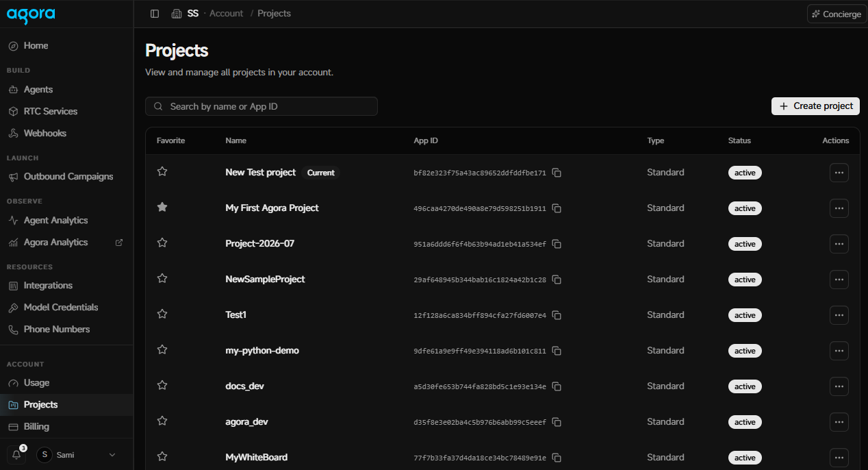Open actions menu for docs_dev
Viewport: 868px width, 470px height.
[839, 386]
